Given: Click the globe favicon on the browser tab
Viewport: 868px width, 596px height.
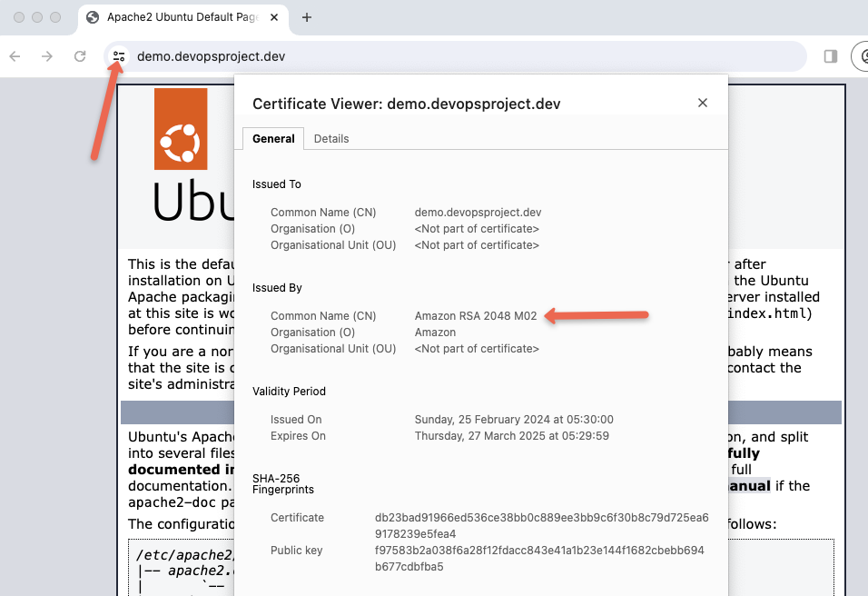Looking at the screenshot, I should click(93, 18).
